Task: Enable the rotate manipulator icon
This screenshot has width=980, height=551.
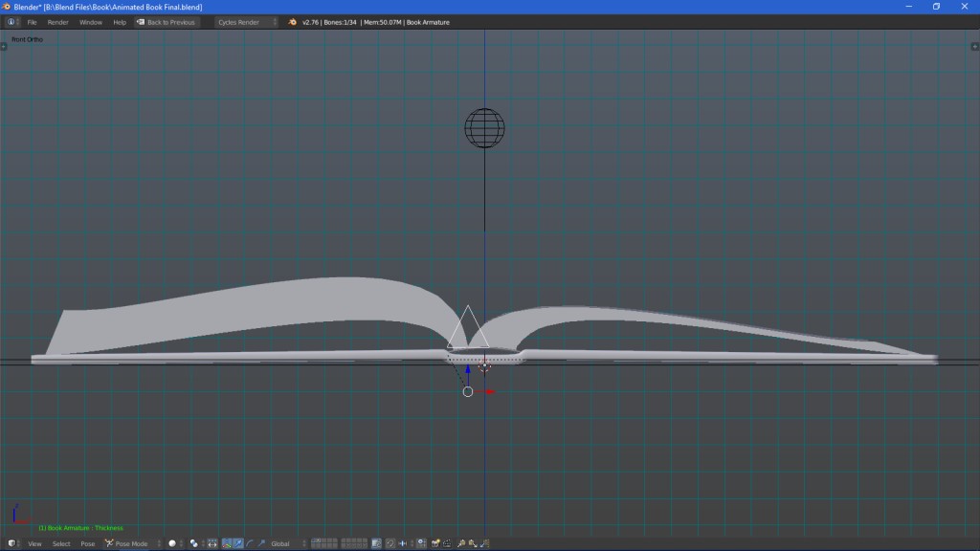Action: coord(249,543)
